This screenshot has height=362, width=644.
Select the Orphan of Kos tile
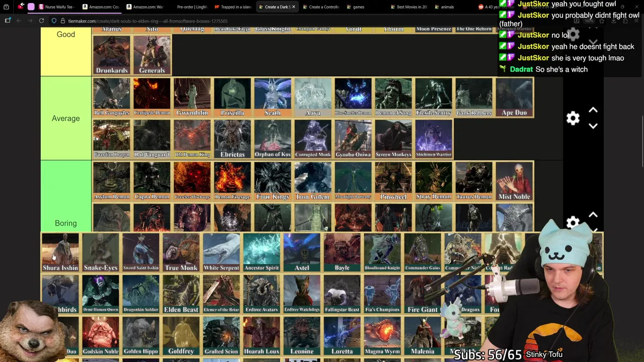(x=273, y=139)
